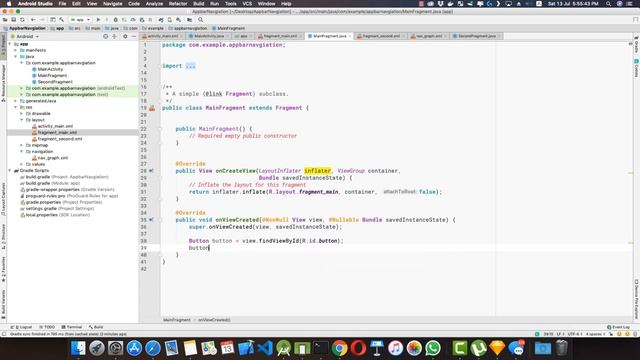640x360 pixels.
Task: Open the Build menu
Action: [x=199, y=4]
